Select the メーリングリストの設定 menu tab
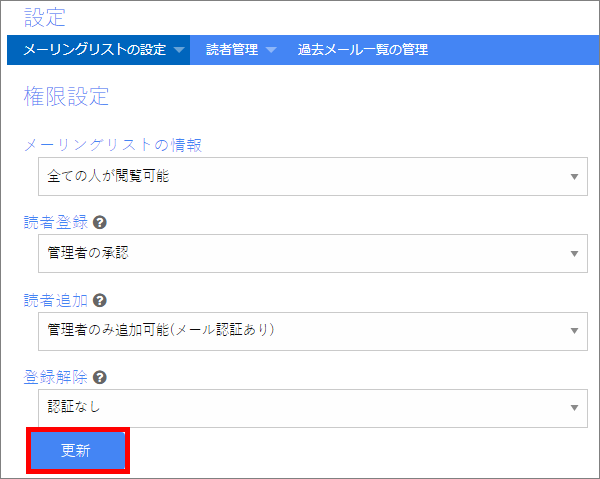 (x=98, y=50)
